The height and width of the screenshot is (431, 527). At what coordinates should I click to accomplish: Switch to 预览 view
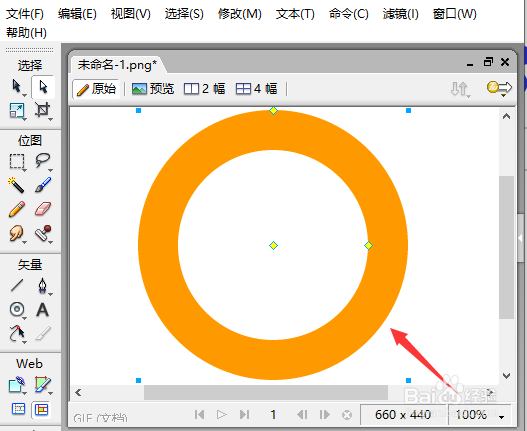pos(153,89)
